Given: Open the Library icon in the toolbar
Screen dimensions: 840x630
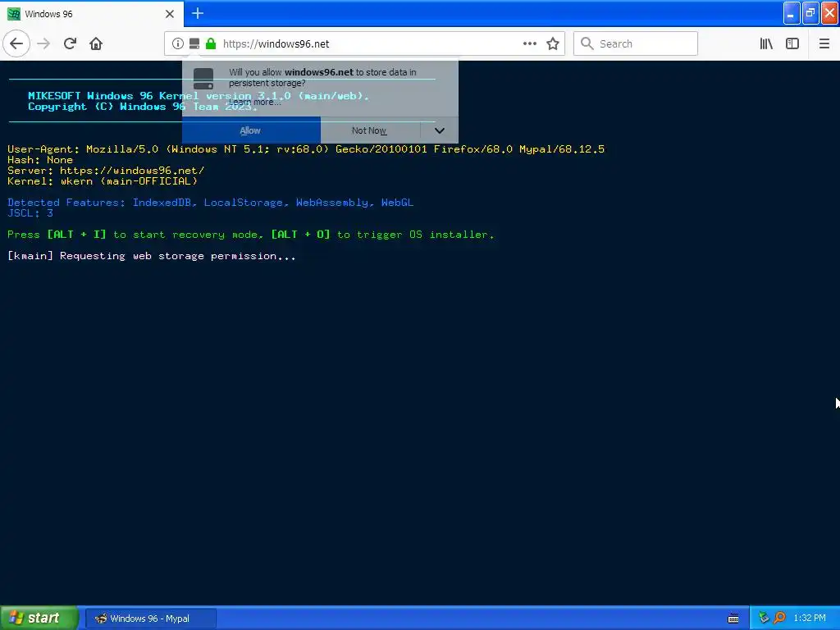Looking at the screenshot, I should click(x=766, y=43).
